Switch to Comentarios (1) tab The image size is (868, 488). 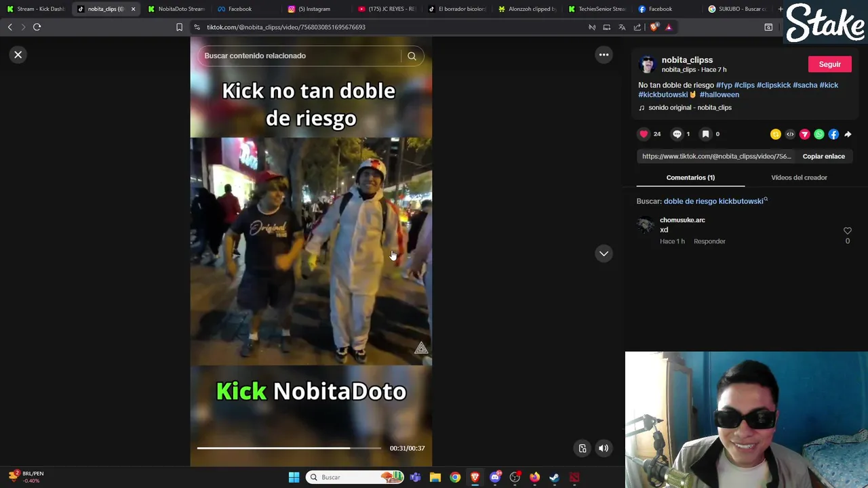click(x=690, y=178)
